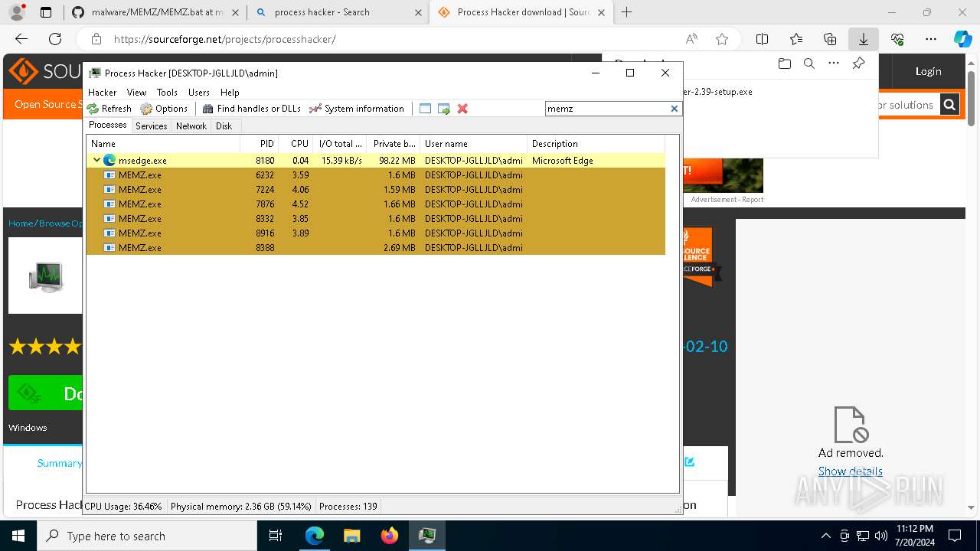The height and width of the screenshot is (551, 980).
Task: Open the Edge collections icon
Action: (830, 39)
